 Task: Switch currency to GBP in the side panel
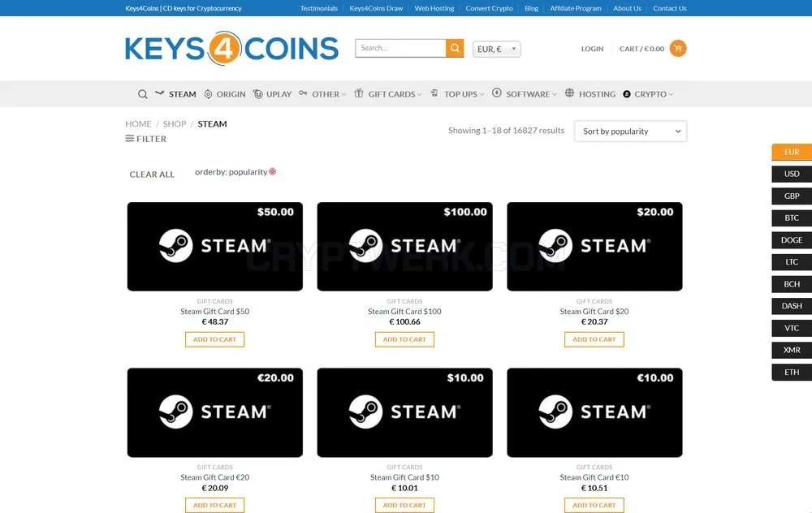click(792, 196)
